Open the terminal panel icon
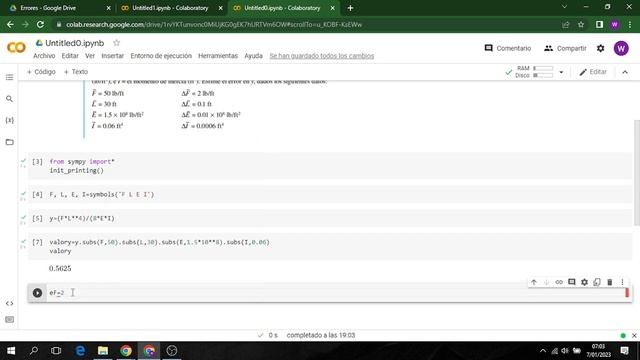 click(x=9, y=320)
